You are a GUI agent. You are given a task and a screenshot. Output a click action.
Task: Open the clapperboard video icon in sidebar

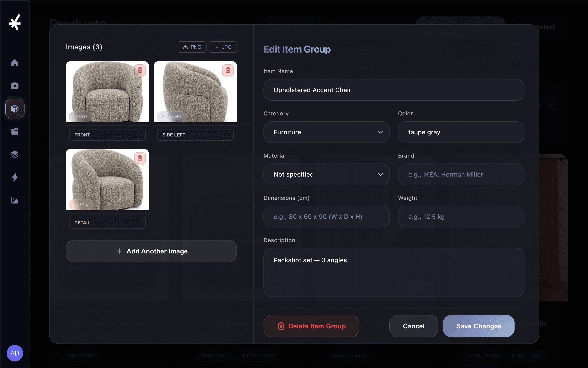click(14, 132)
